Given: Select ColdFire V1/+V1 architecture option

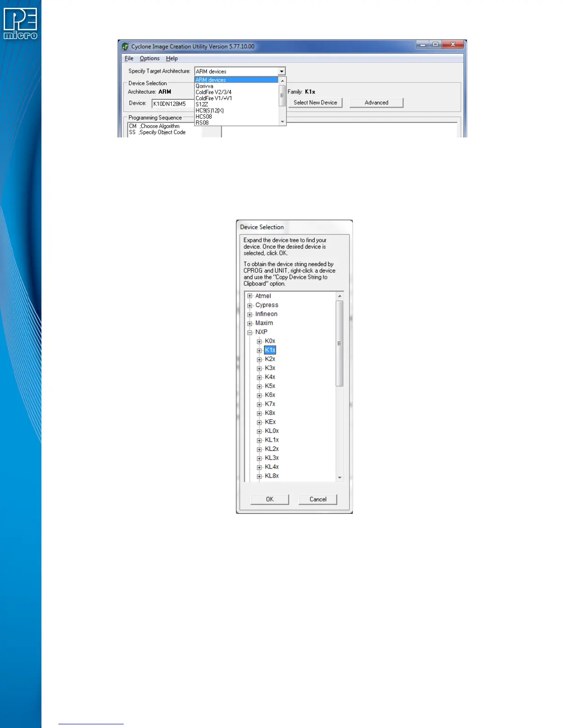Looking at the screenshot, I should tap(236, 98).
